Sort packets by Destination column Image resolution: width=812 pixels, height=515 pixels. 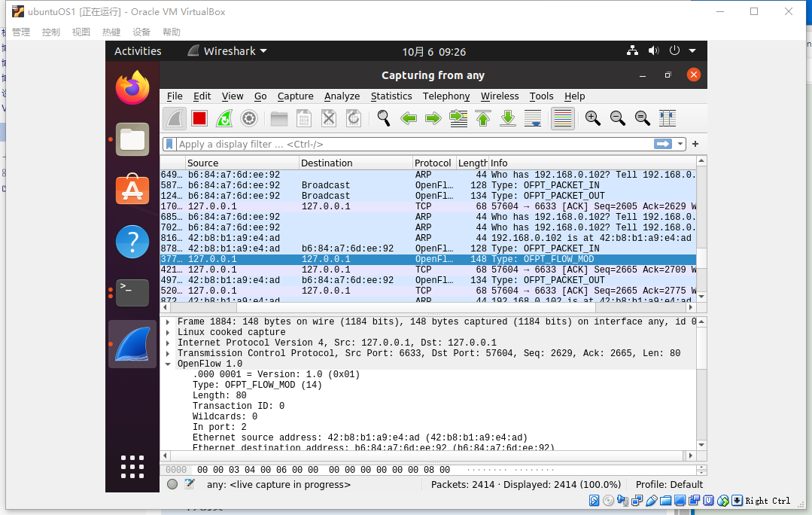click(x=356, y=163)
